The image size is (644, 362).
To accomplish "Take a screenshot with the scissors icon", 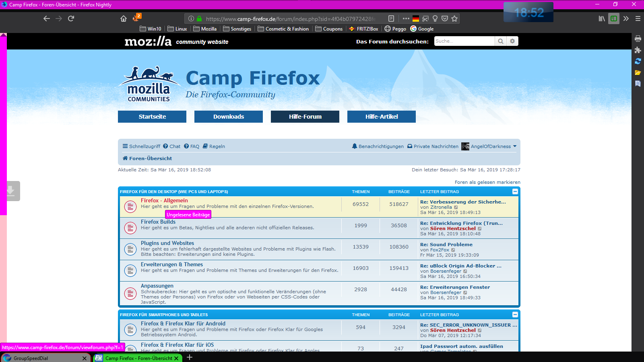I will [425, 19].
